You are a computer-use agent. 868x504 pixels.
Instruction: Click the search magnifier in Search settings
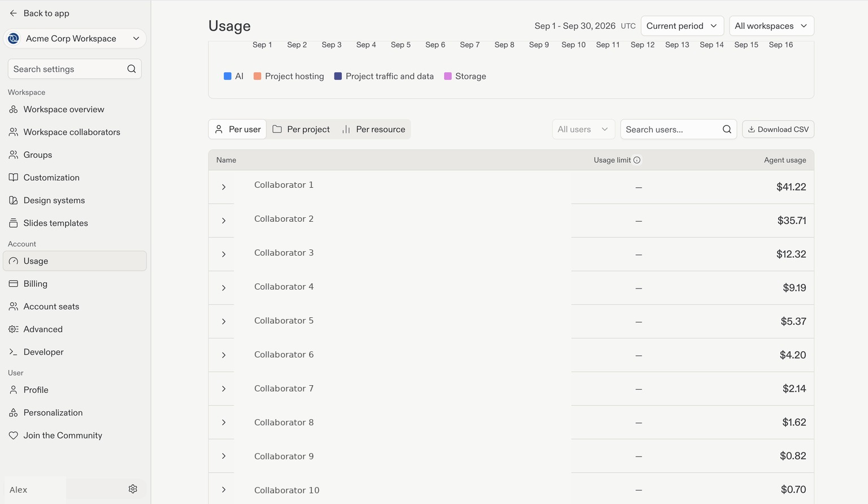132,69
